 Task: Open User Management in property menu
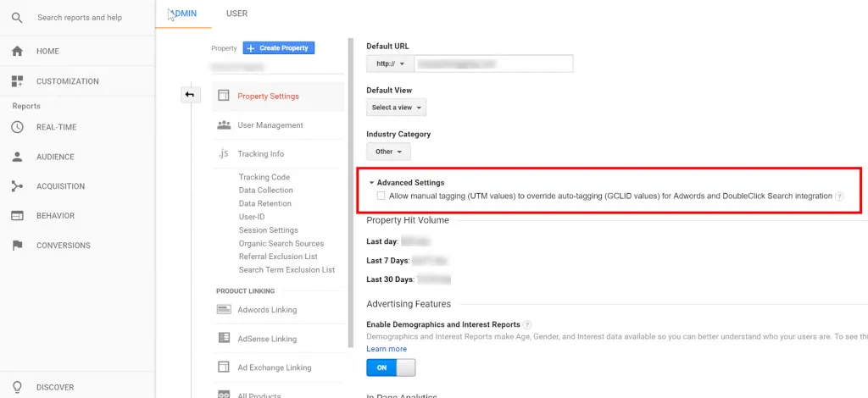coord(270,125)
